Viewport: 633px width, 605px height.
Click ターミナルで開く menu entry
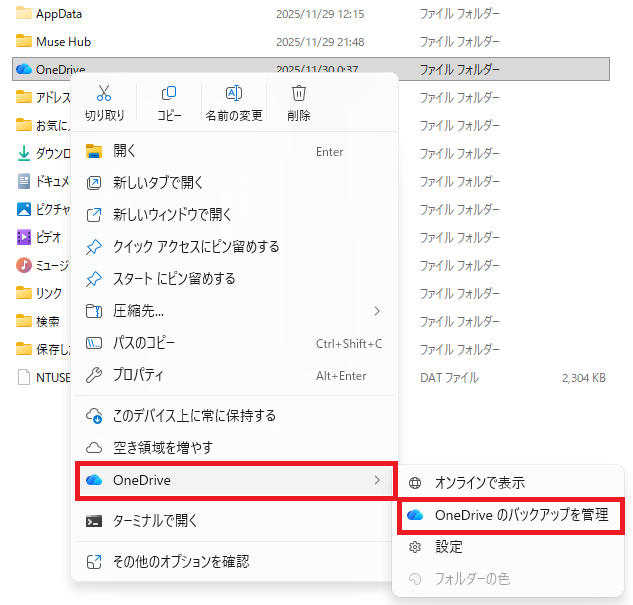[x=155, y=520]
